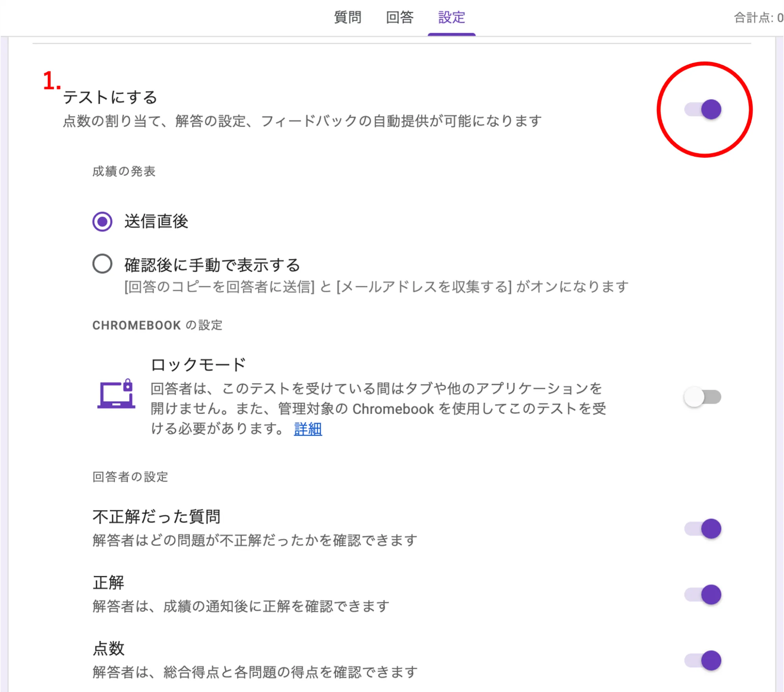The height and width of the screenshot is (692, 784).
Task: Click the テストにする heading text
Action: [x=110, y=97]
